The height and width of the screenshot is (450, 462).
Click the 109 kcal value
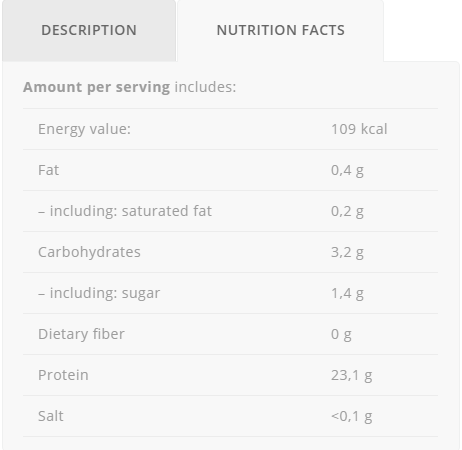pos(359,129)
